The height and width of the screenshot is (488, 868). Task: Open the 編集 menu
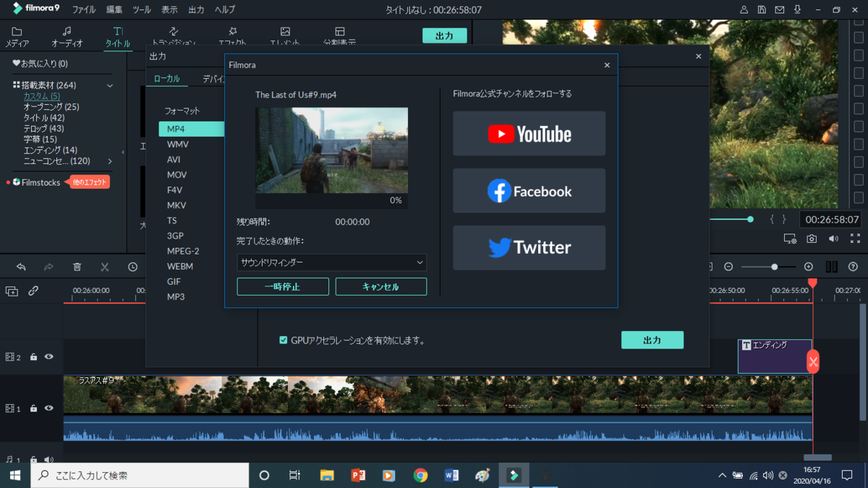[114, 10]
